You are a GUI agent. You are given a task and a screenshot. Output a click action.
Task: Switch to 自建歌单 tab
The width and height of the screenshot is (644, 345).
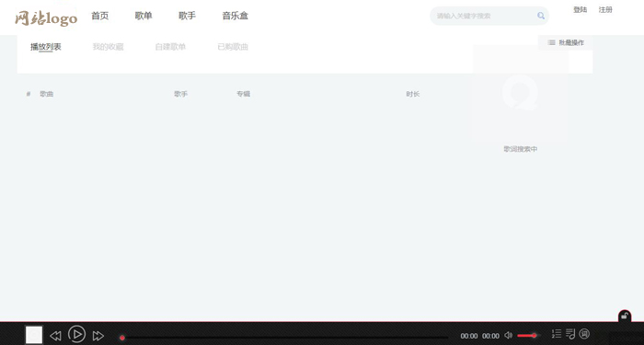point(170,47)
